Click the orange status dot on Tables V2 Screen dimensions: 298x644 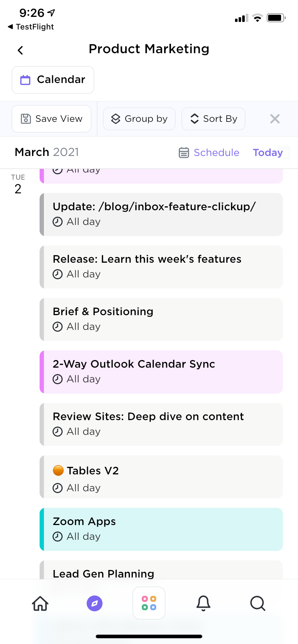58,470
